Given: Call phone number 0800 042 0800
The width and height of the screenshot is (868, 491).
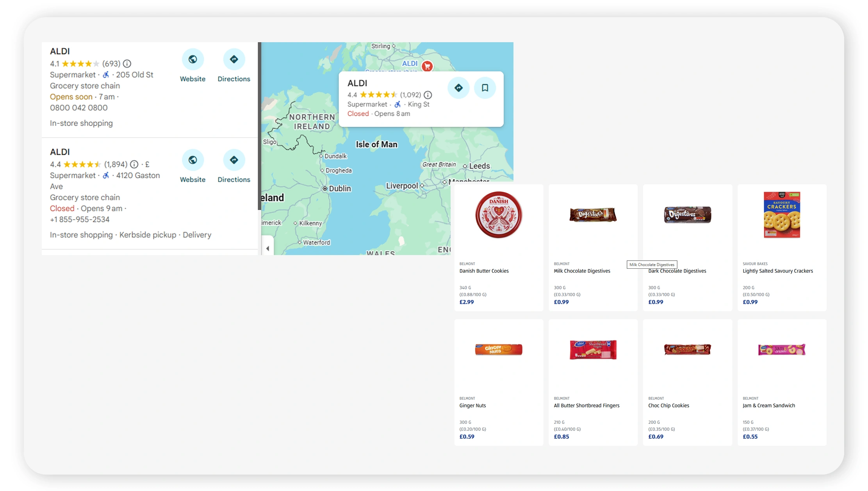Looking at the screenshot, I should 79,108.
